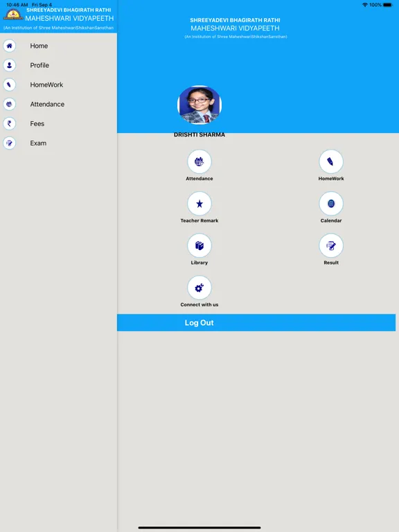Click the school logo in sidebar header
This screenshot has height=532, width=399.
[13, 15]
